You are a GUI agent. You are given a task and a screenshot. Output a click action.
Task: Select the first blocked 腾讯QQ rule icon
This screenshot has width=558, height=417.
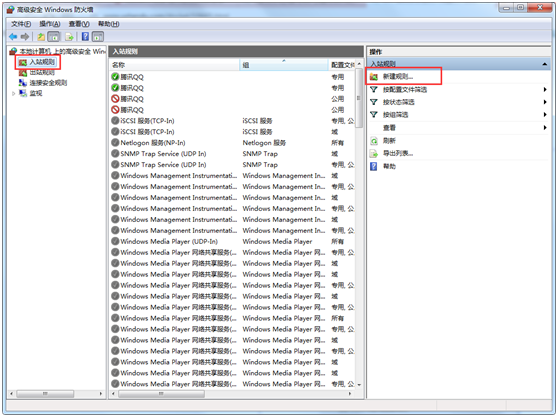[x=115, y=99]
